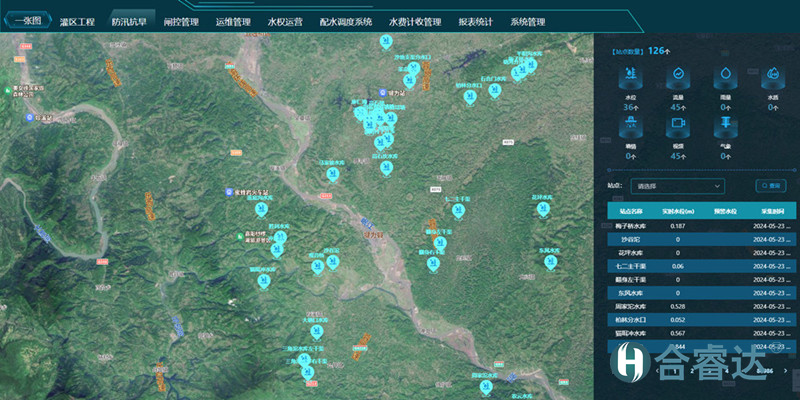Open the 水质 water quality icon

point(772,76)
